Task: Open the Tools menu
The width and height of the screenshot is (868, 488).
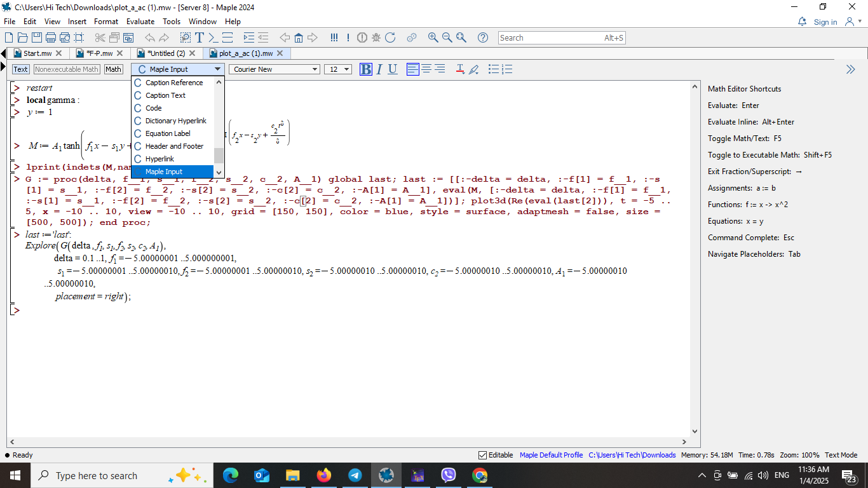Action: [172, 22]
